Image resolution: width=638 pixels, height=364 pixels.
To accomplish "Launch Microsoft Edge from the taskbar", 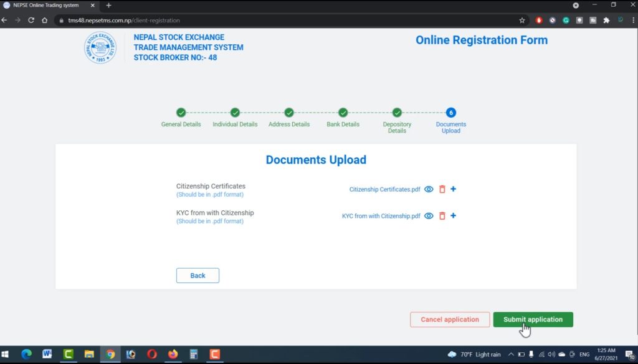I will point(26,354).
